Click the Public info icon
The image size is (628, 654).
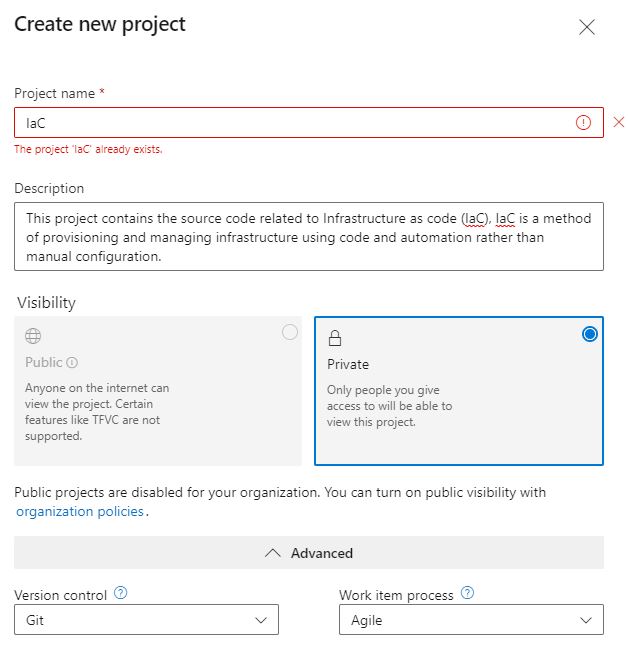(x=72, y=362)
